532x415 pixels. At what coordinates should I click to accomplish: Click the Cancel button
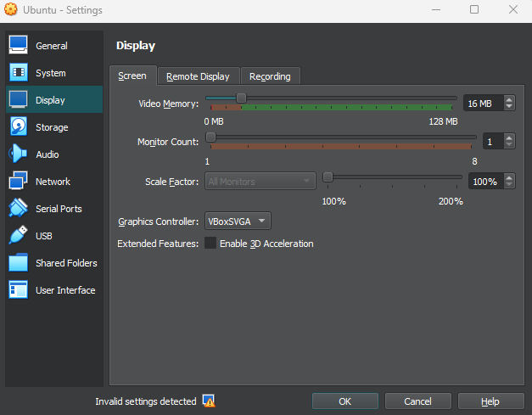[417, 401]
